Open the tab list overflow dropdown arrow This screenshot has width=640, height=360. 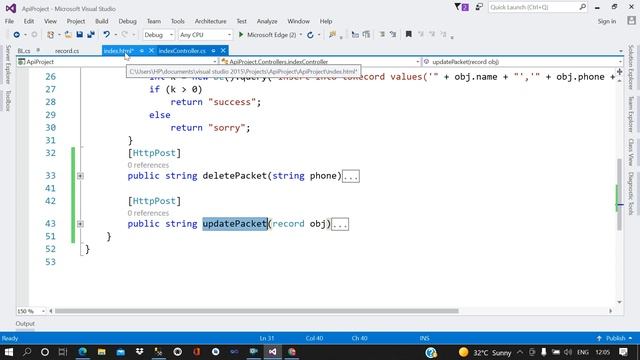coord(620,51)
